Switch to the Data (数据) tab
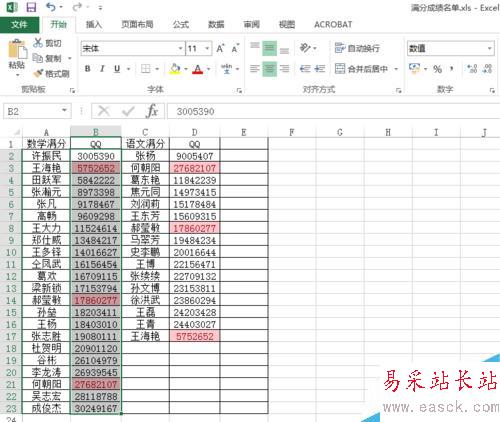Screen dimensions: 500x422 pos(216,24)
